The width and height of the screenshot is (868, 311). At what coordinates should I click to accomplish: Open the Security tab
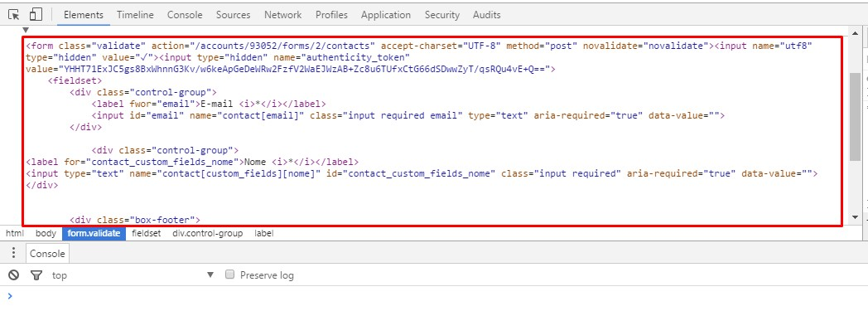click(442, 15)
